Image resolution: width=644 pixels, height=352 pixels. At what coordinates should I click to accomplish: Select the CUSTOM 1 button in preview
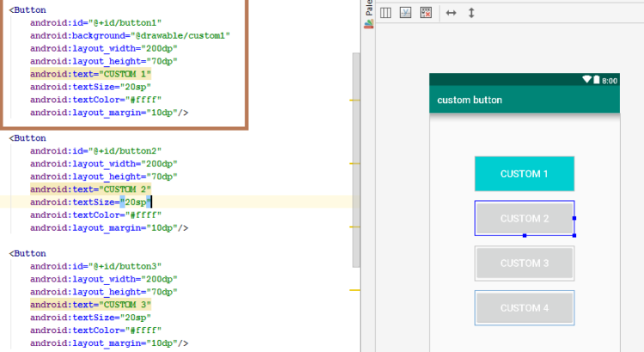(524, 173)
